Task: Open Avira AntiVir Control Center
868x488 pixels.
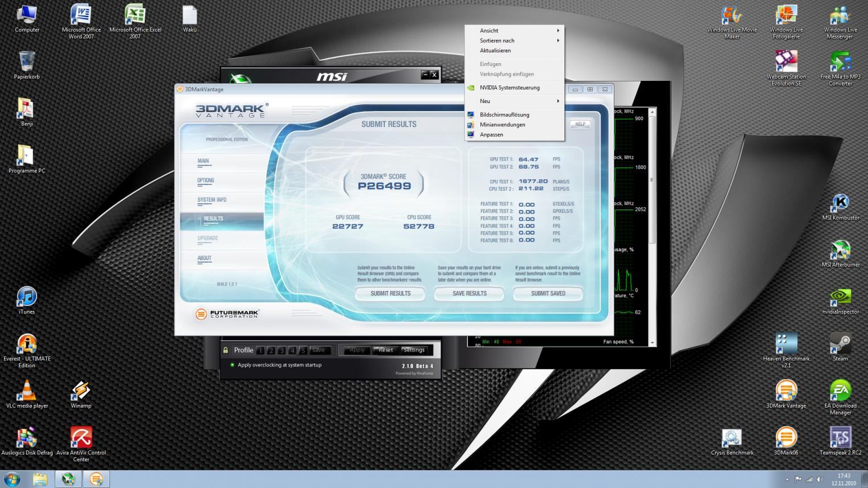Action: 81,445
